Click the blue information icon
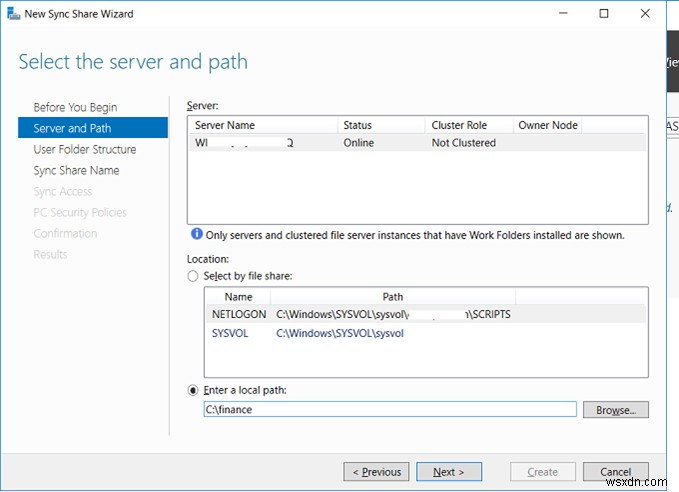The image size is (679, 492). click(196, 235)
